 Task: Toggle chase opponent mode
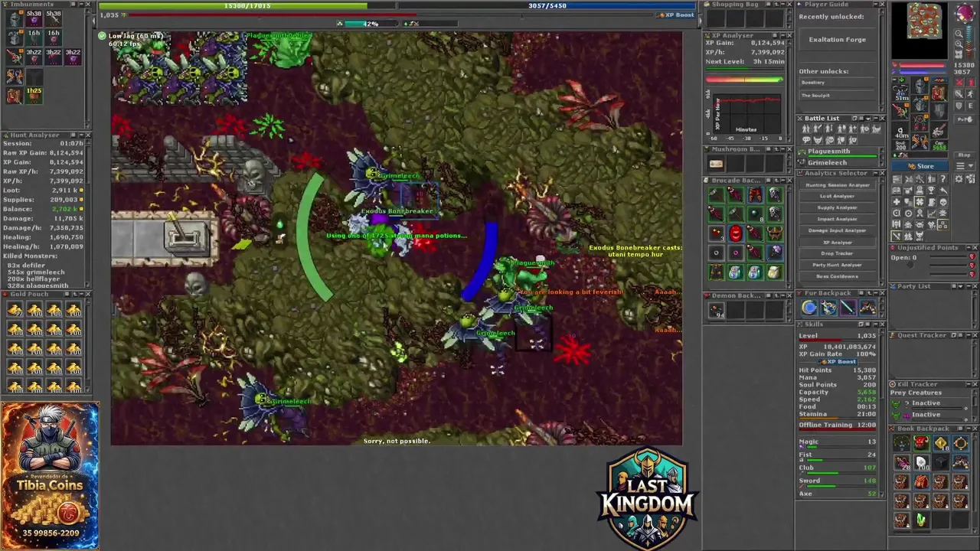[970, 93]
